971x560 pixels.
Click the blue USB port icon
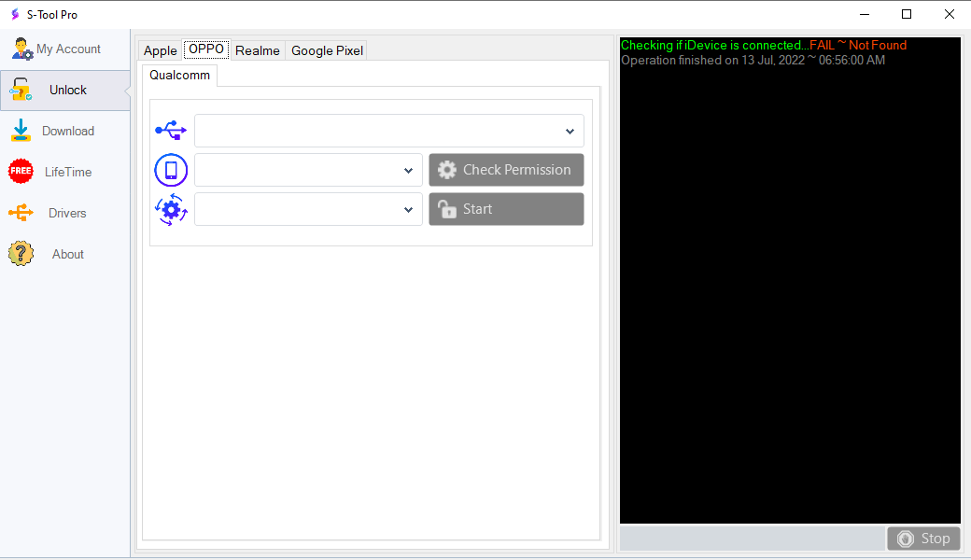tap(171, 131)
